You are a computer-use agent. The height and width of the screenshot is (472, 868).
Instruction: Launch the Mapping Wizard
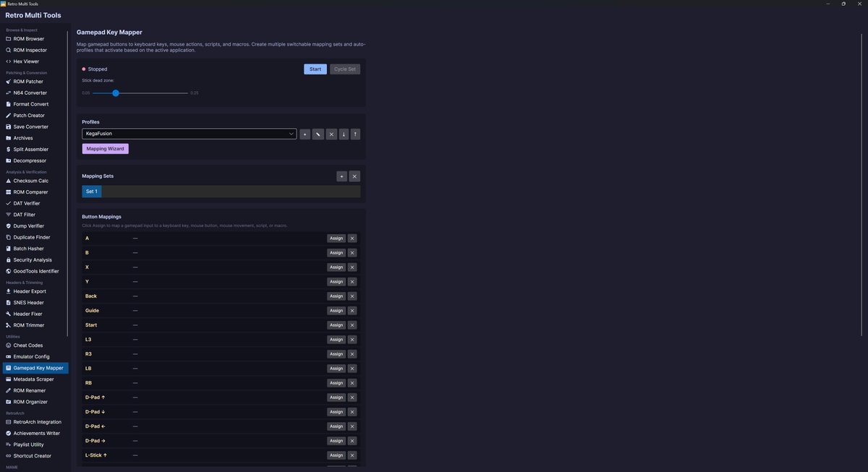(x=106, y=149)
